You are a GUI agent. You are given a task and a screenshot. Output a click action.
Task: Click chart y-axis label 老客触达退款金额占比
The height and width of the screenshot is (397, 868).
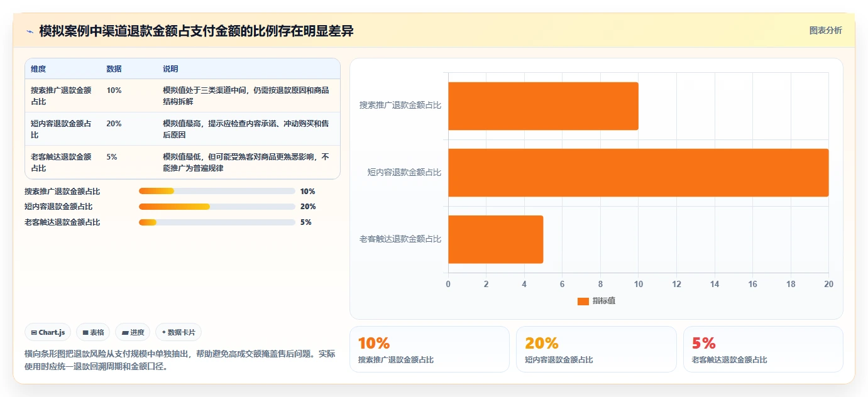[x=400, y=239]
